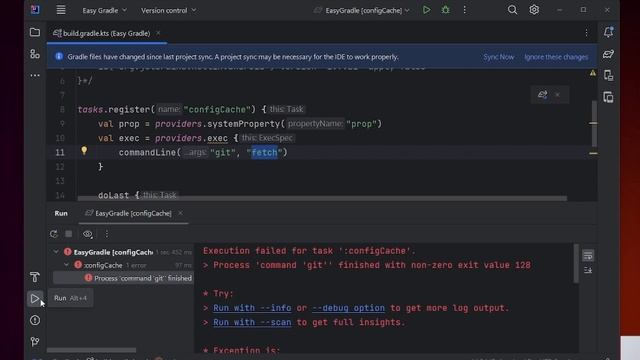Image resolution: width=640 pixels, height=360 pixels.
Task: Open Search Everywhere magnifier
Action: (512, 10)
